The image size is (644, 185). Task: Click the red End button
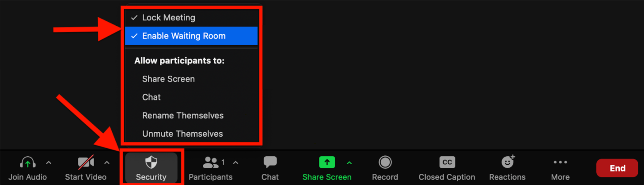point(617,168)
